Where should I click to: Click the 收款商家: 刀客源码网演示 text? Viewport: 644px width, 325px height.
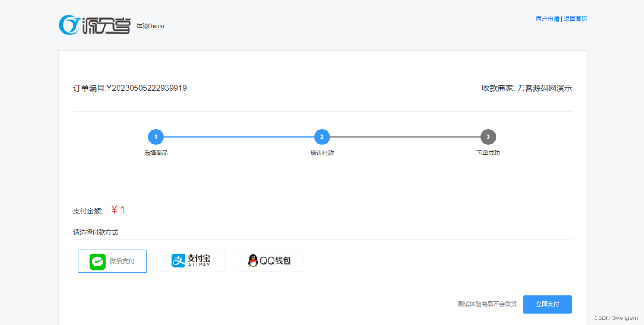(x=527, y=88)
